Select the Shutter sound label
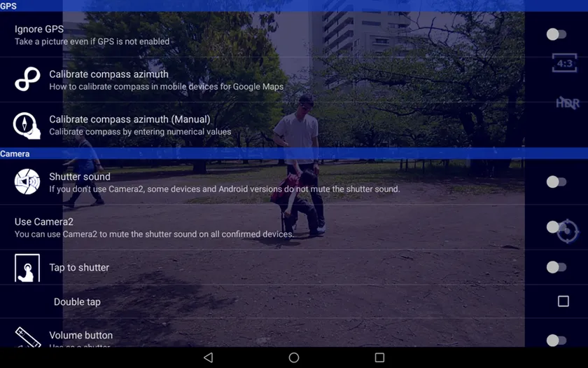The height and width of the screenshot is (368, 588). pyautogui.click(x=80, y=177)
